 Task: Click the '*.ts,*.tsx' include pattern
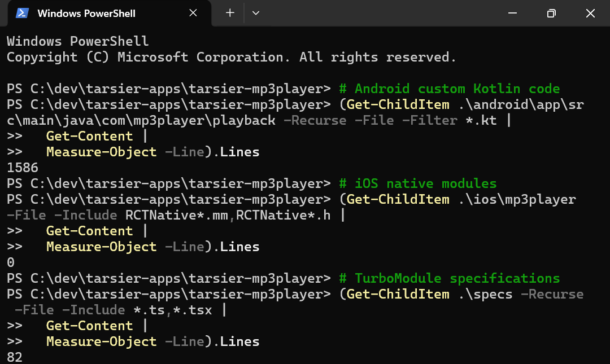tap(173, 310)
